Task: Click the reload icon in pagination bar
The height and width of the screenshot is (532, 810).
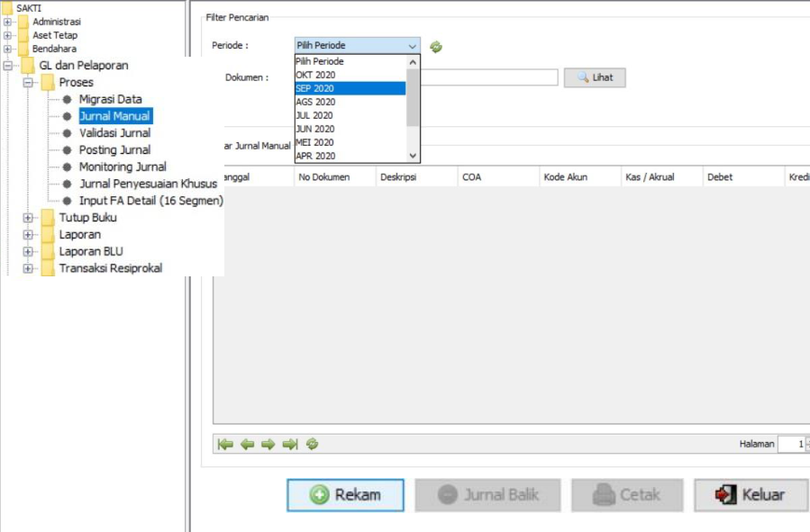Action: (313, 444)
